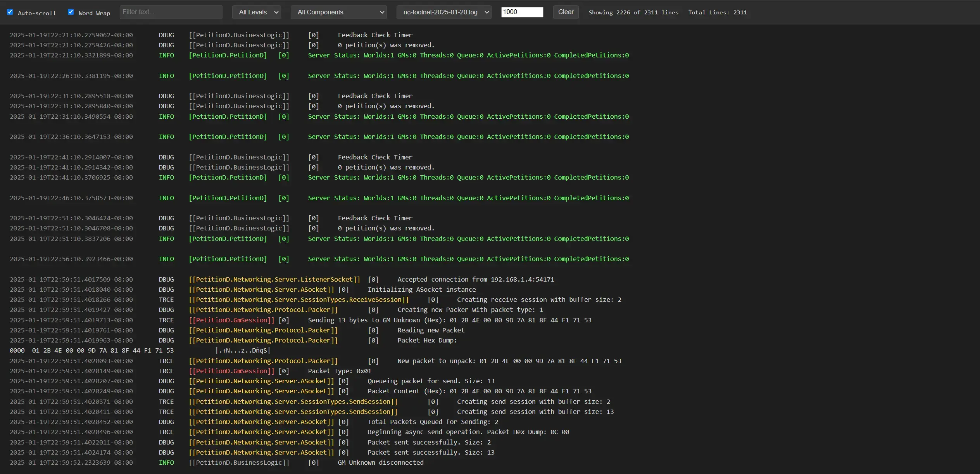The image size is (980, 474).
Task: Open the All Components dropdown
Action: (x=339, y=12)
